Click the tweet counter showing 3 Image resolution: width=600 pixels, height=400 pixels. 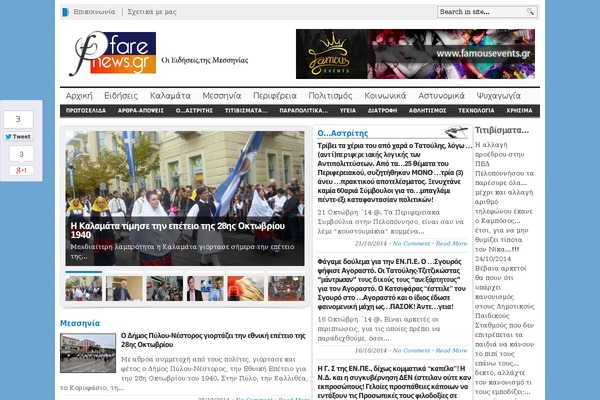[x=18, y=119]
